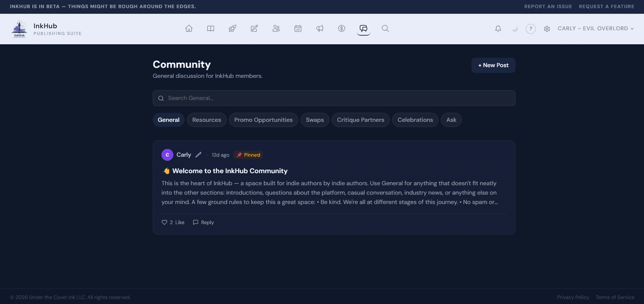Open the Terms of Service link
Screen dimensions: 644x304
[x=615, y=297]
